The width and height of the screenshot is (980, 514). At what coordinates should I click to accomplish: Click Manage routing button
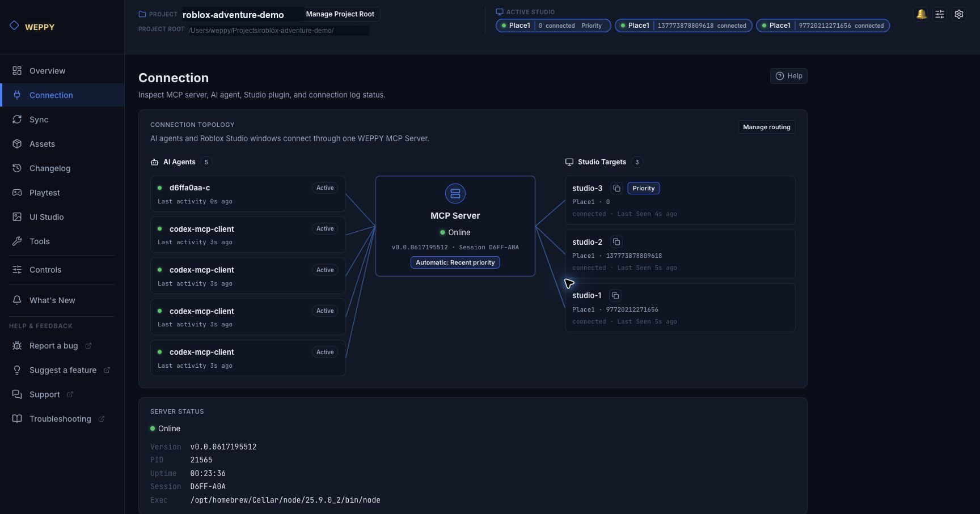(x=766, y=127)
